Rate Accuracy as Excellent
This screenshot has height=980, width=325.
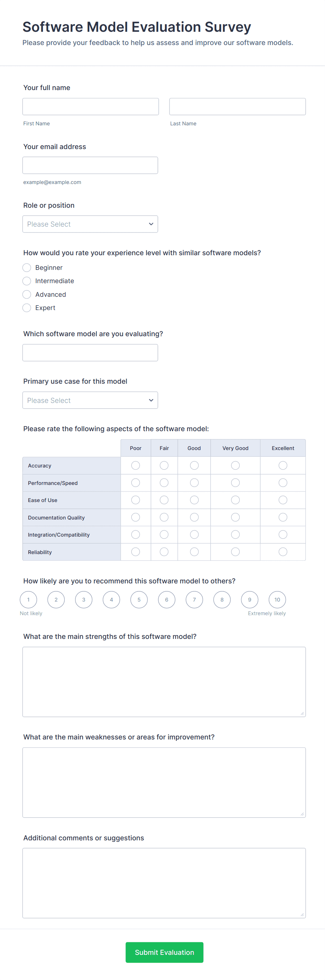[x=283, y=465]
